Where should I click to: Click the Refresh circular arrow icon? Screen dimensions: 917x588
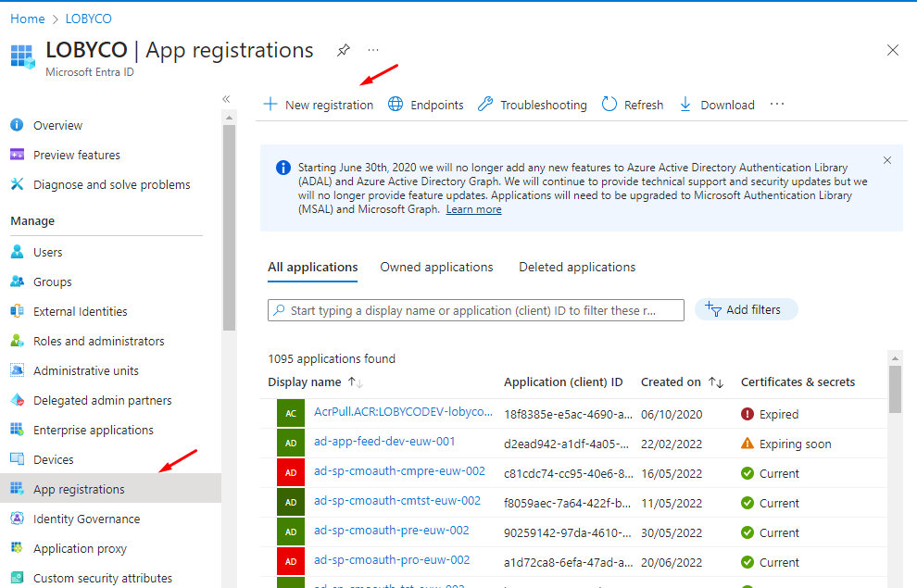click(609, 105)
